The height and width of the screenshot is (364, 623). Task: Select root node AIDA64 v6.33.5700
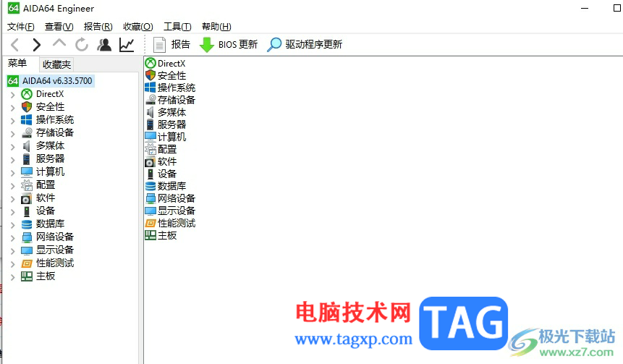pyautogui.click(x=51, y=81)
